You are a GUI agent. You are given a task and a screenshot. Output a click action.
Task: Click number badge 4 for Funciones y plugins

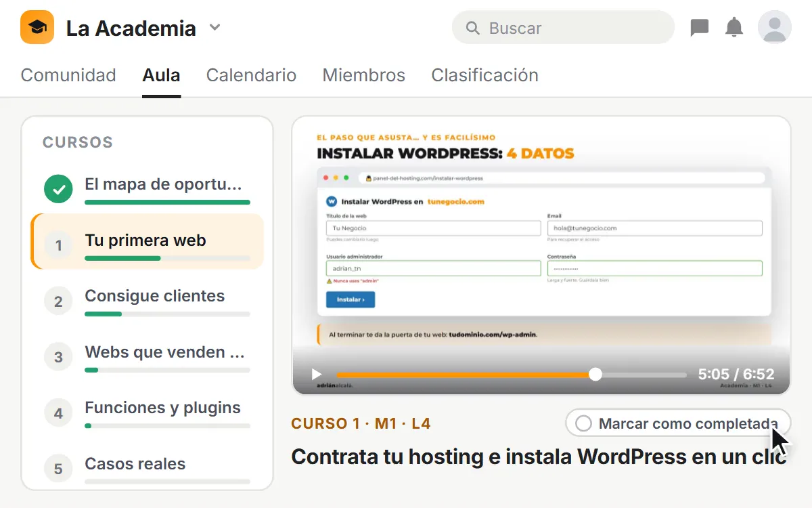58,413
